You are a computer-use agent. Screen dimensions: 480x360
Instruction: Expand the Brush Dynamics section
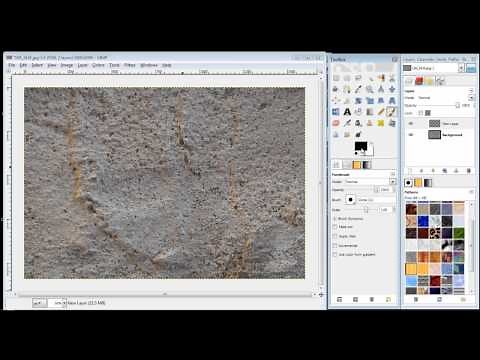tap(335, 219)
